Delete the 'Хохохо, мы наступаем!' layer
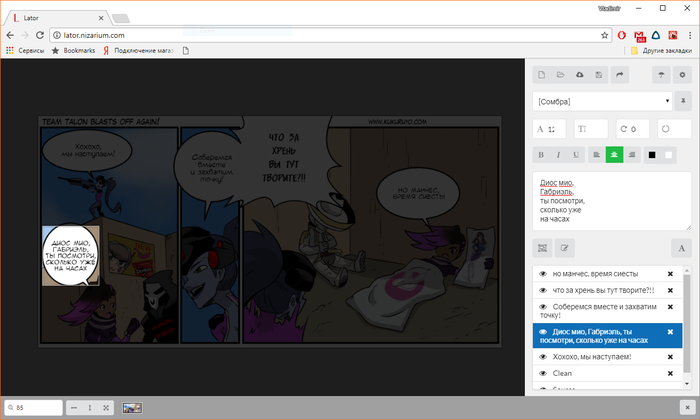This screenshot has height=420, width=700. (670, 357)
